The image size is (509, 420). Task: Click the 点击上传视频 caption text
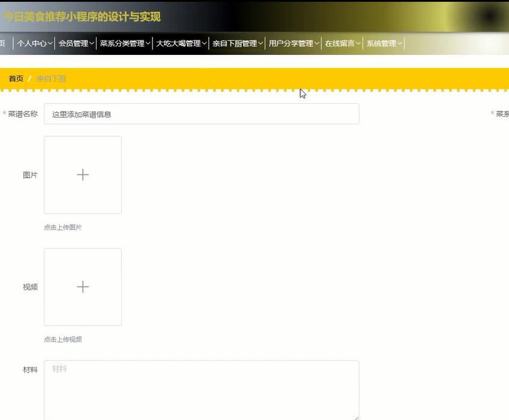click(63, 339)
